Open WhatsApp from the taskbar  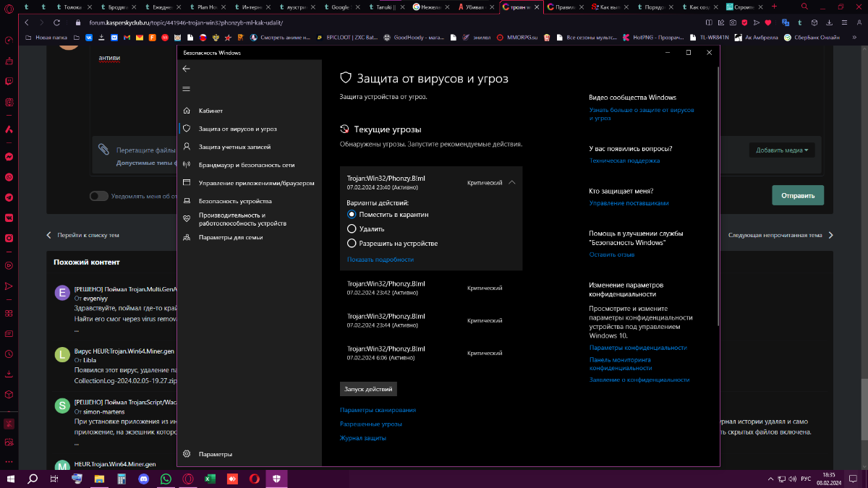[x=166, y=479]
